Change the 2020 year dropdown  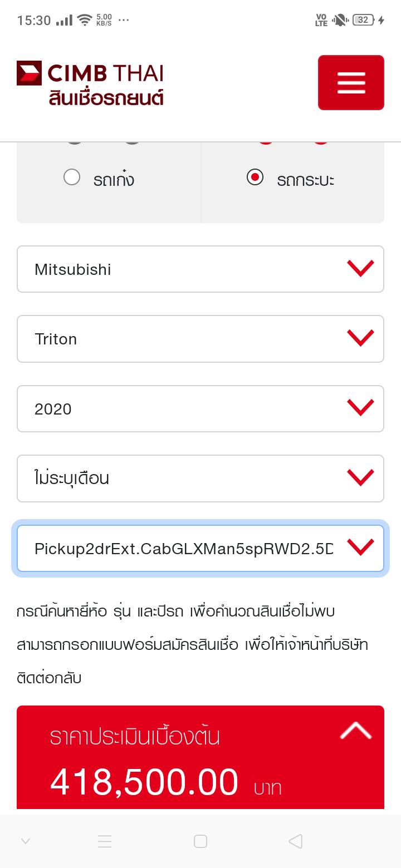coord(200,408)
